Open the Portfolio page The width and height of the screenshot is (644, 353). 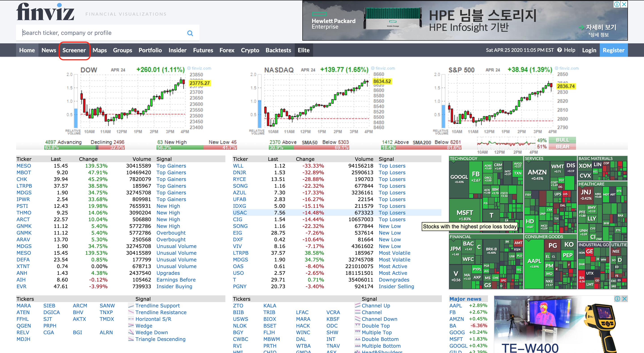tap(150, 50)
